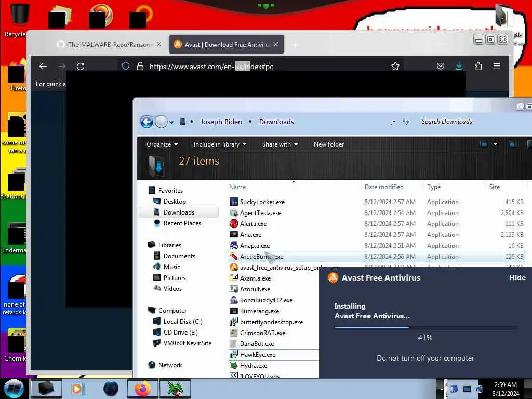Select HawkEye.exe file
Viewport: 532px width, 399px height.
coord(258,355)
